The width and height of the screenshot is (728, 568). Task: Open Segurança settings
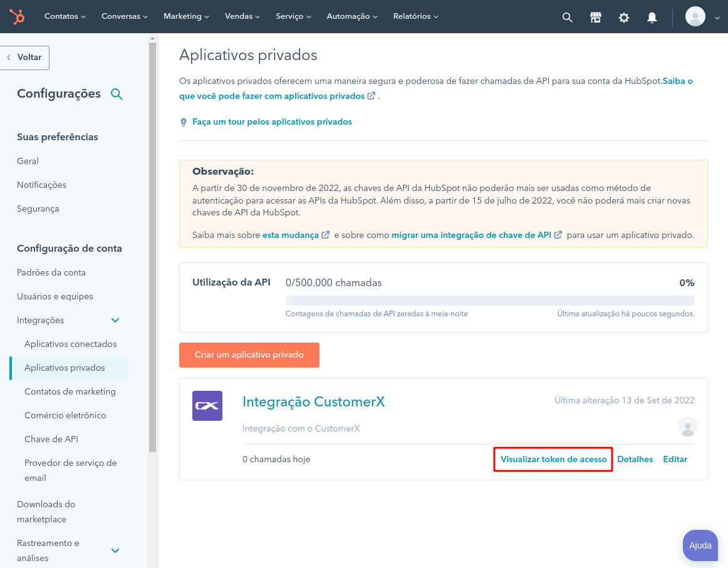pos(38,209)
